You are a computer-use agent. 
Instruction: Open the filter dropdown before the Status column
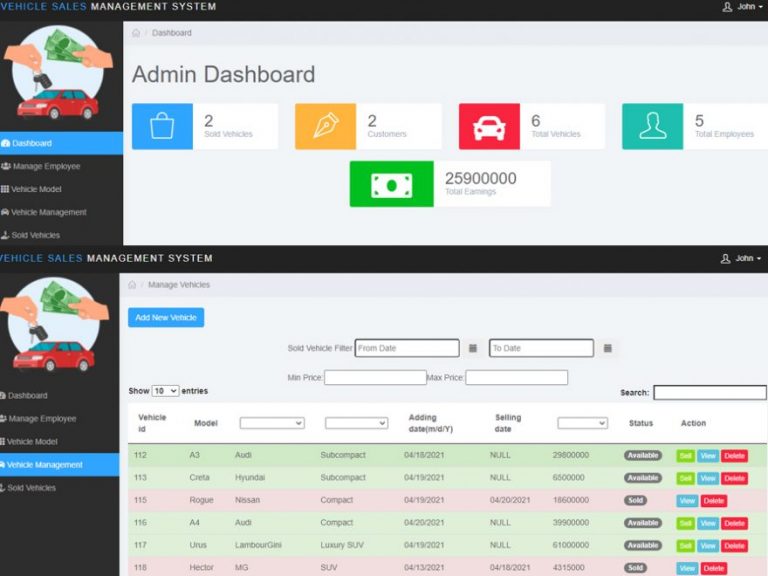582,423
